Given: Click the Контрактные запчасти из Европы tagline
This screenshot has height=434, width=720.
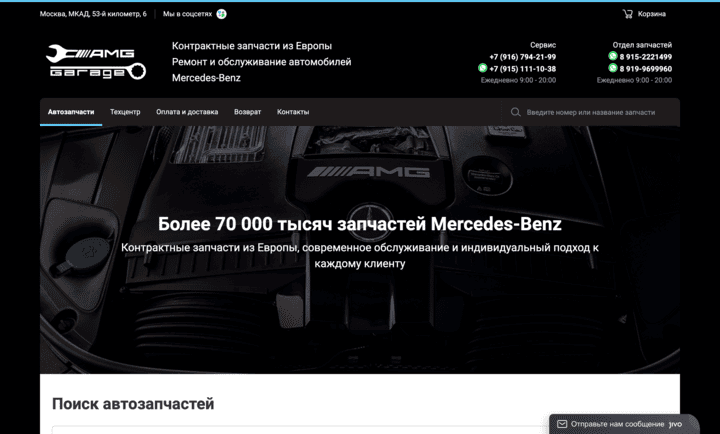Looking at the screenshot, I should [252, 46].
